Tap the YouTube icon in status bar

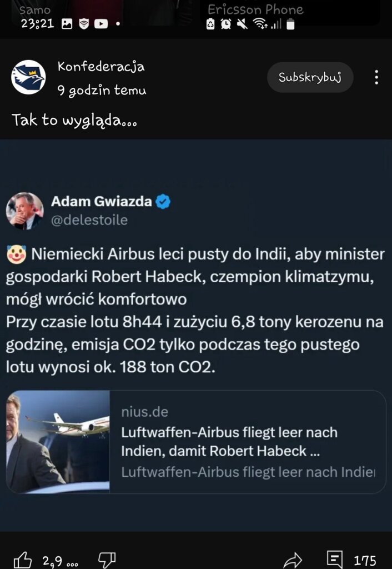click(x=101, y=24)
